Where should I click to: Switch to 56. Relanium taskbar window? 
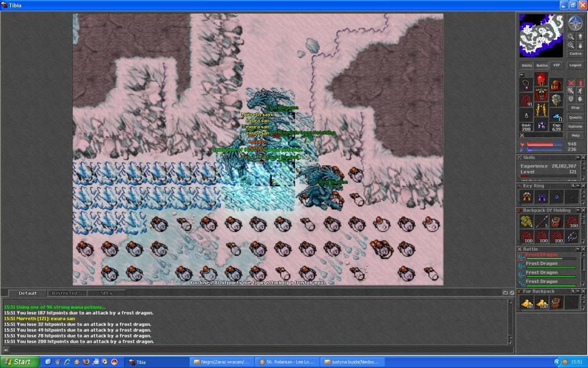tap(287, 362)
